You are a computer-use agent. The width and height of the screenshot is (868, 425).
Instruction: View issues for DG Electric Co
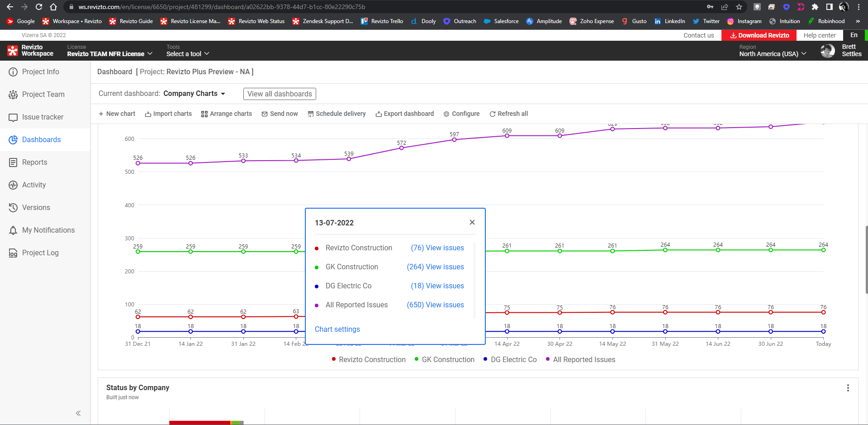(437, 286)
